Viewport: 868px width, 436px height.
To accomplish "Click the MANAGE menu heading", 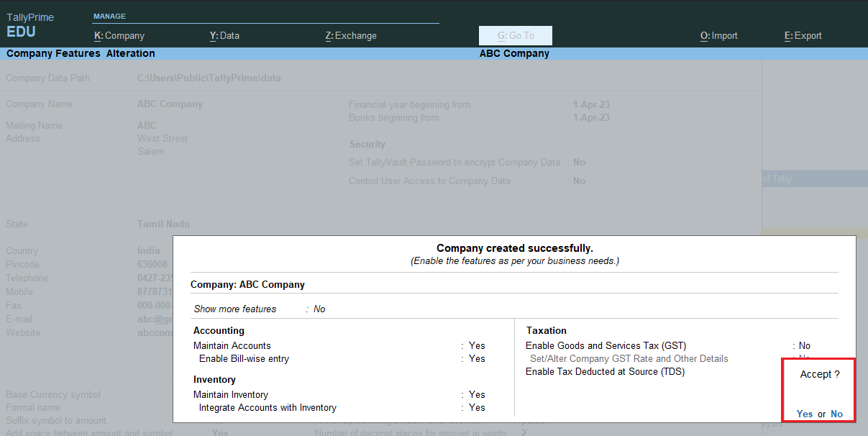I will point(110,15).
